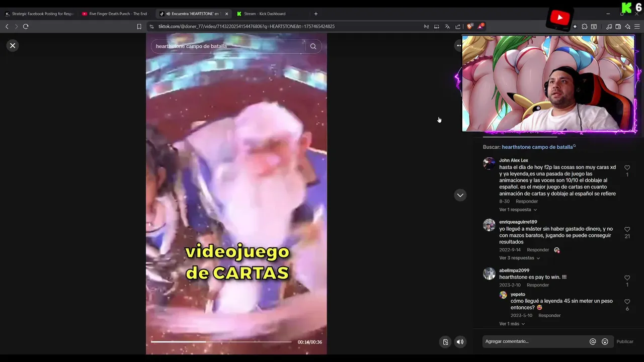
Task: Expand 'Ver 1 más' replies
Action: point(512,324)
